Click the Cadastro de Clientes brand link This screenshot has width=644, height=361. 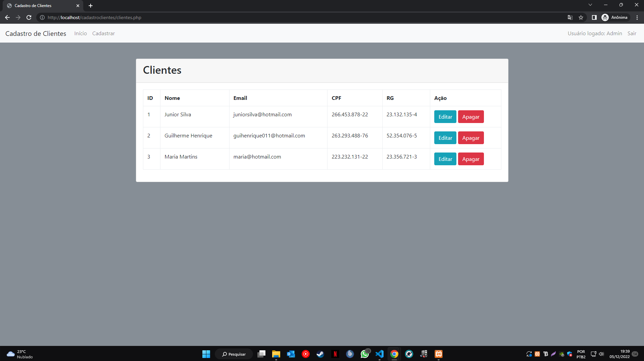click(36, 34)
